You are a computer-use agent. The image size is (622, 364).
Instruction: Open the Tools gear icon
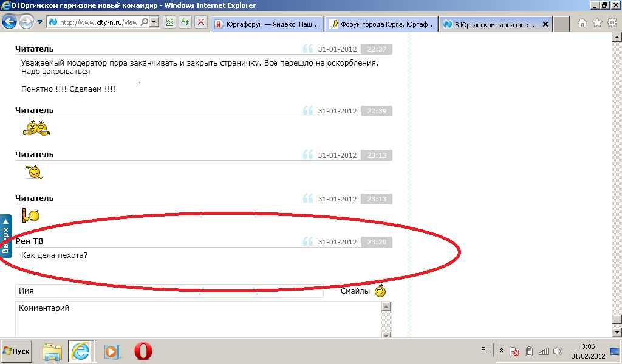point(612,23)
